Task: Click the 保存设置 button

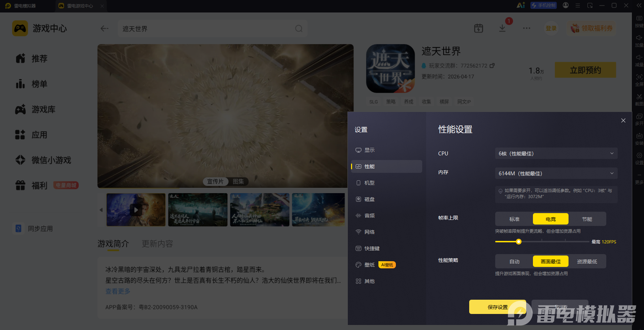Action: (x=498, y=307)
